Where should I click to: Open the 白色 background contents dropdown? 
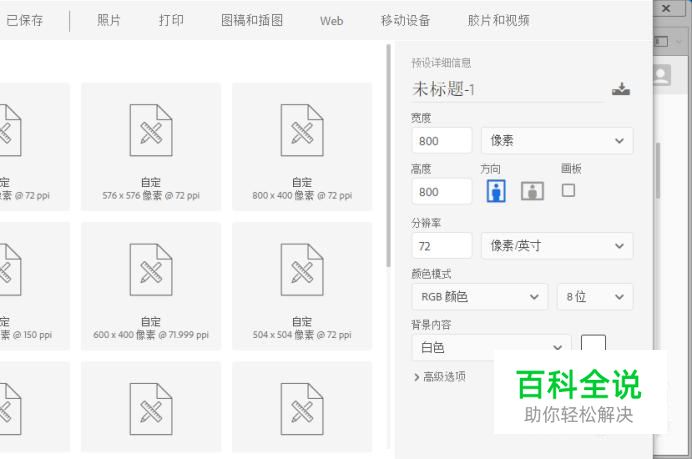491,347
